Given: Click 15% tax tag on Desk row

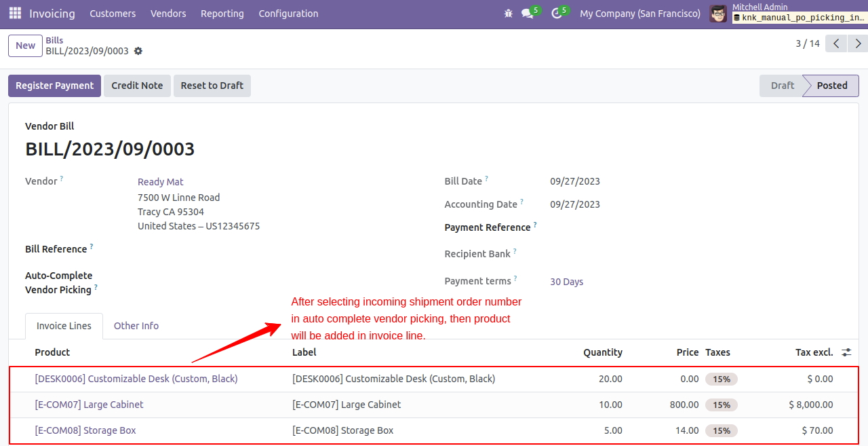Looking at the screenshot, I should pos(722,379).
